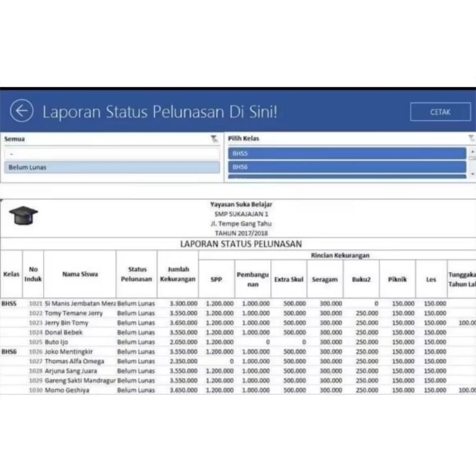Select SPP value 0 for Thomas Alfa Omega

pyautogui.click(x=231, y=361)
